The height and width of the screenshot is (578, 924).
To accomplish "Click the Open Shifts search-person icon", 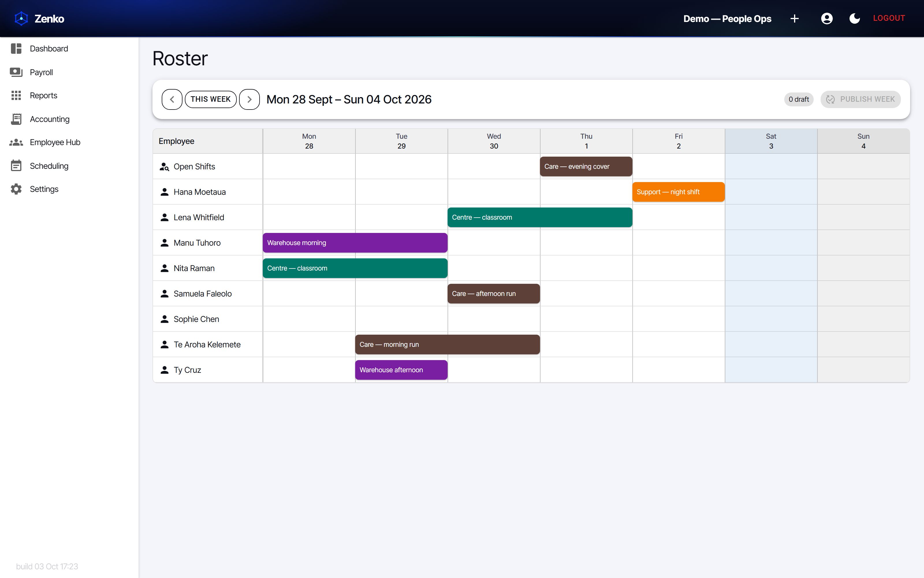I will (x=164, y=167).
